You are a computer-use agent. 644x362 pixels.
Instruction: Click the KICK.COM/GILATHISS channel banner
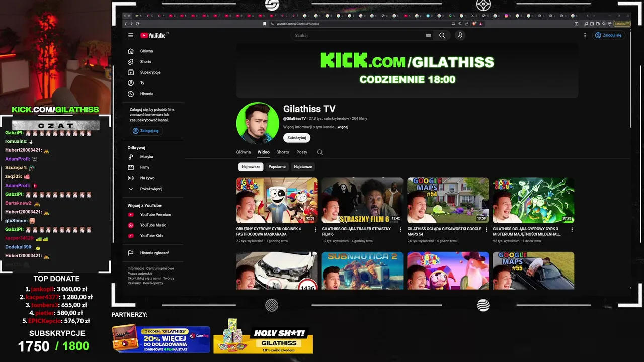[407, 70]
